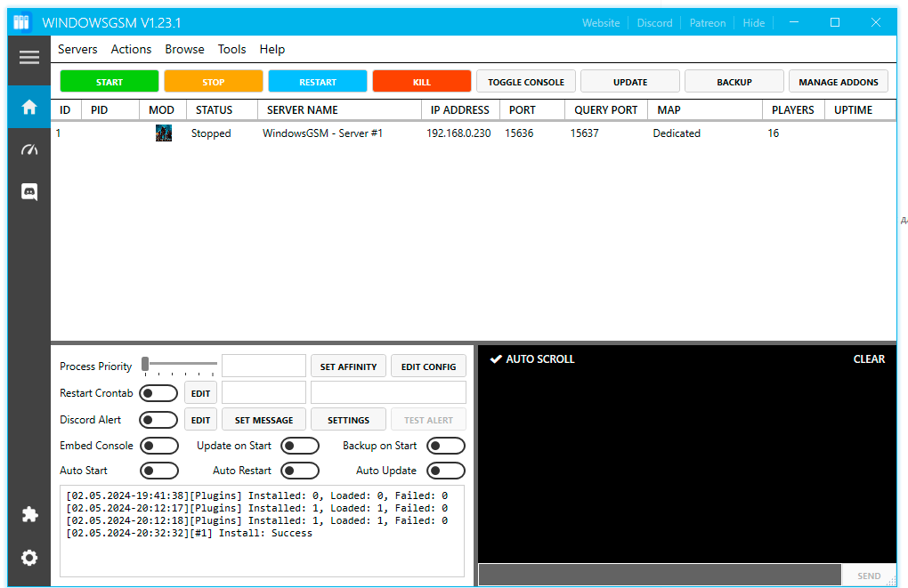
Task: Open the Patreon link in title bar
Action: point(707,22)
